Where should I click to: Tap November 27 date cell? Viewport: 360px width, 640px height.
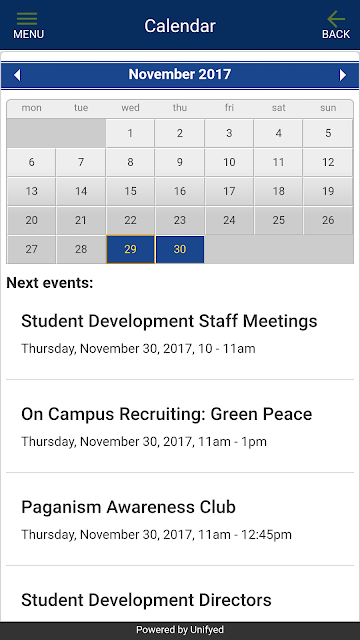click(x=31, y=249)
